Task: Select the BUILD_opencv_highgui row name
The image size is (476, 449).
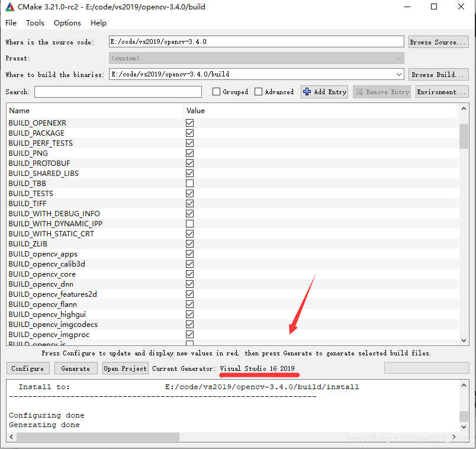Action: 47,314
